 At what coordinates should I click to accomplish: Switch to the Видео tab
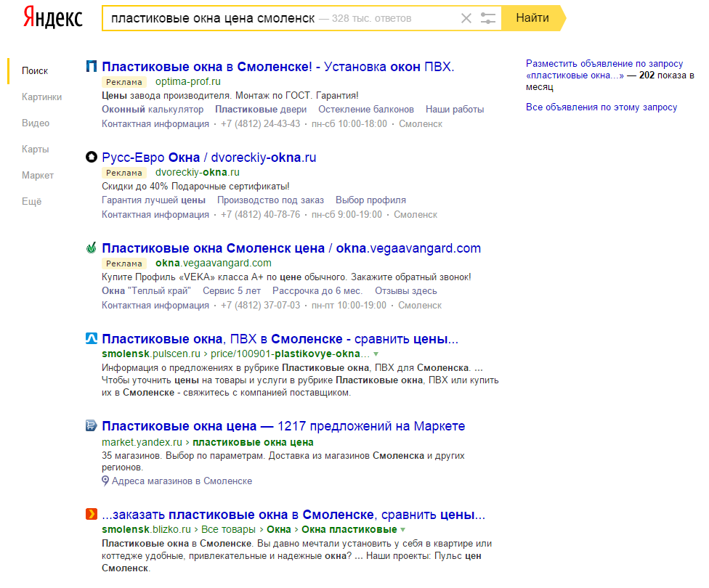pyautogui.click(x=36, y=123)
